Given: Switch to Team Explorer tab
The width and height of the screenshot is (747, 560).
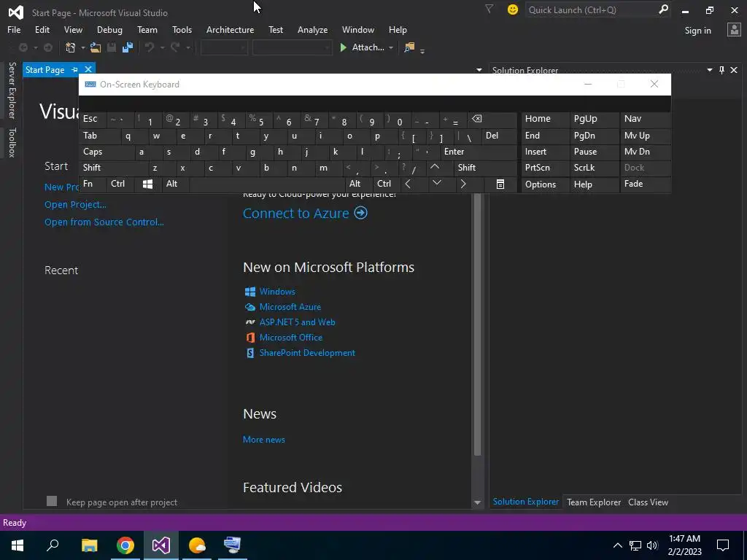Looking at the screenshot, I should 594,502.
